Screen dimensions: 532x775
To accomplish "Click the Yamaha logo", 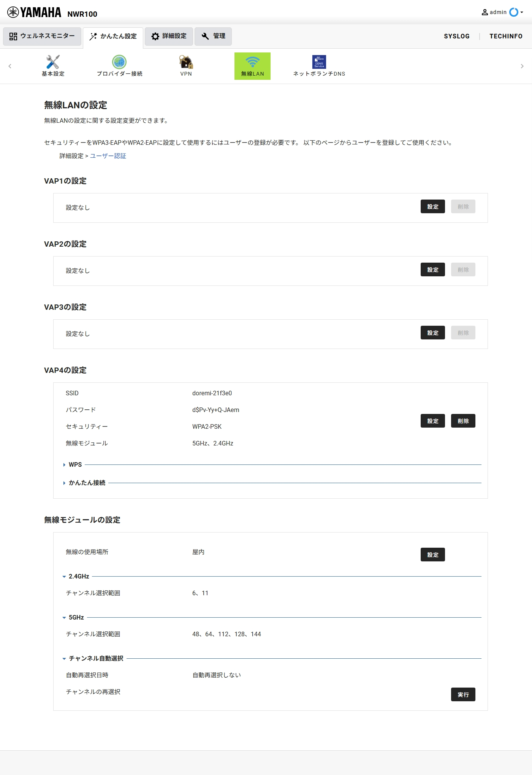I will click(34, 13).
